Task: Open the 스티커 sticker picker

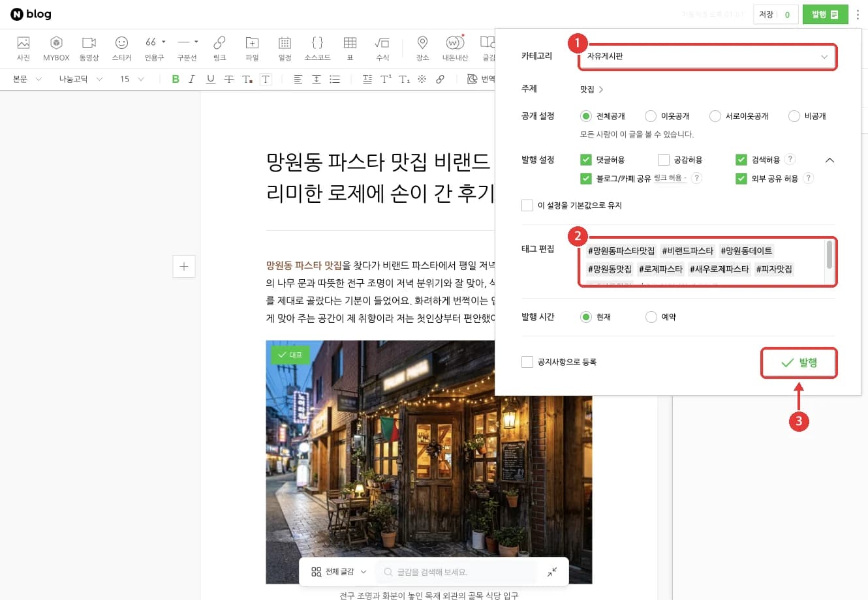Action: (x=121, y=48)
